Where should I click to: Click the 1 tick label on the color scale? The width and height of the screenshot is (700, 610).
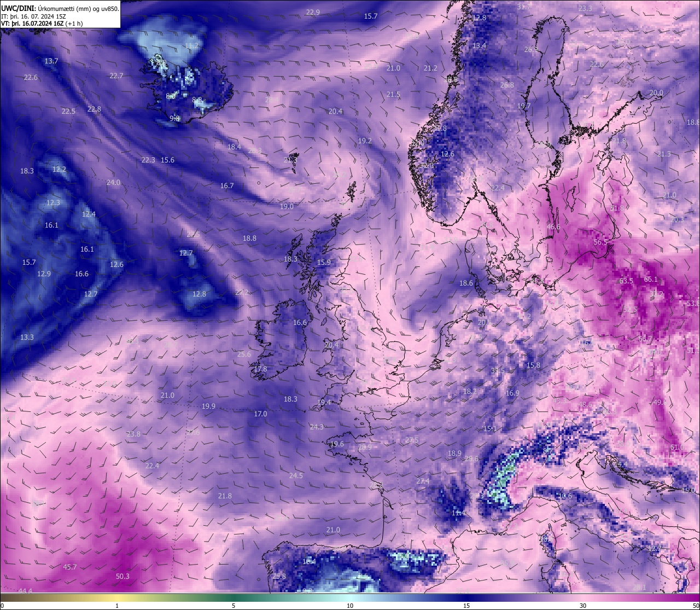click(117, 606)
